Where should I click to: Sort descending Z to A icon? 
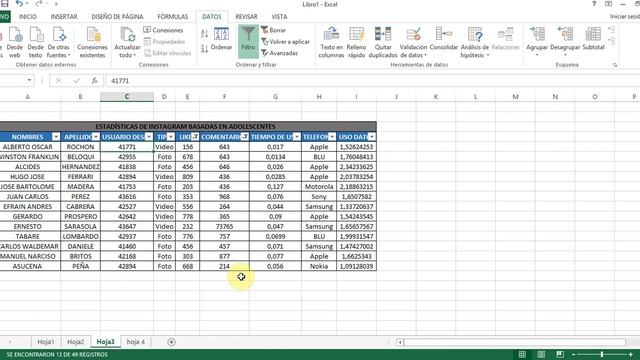204,49
